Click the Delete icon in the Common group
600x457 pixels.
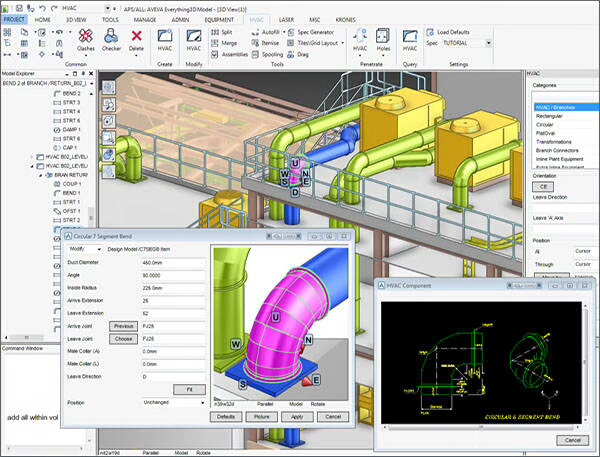pyautogui.click(x=137, y=38)
